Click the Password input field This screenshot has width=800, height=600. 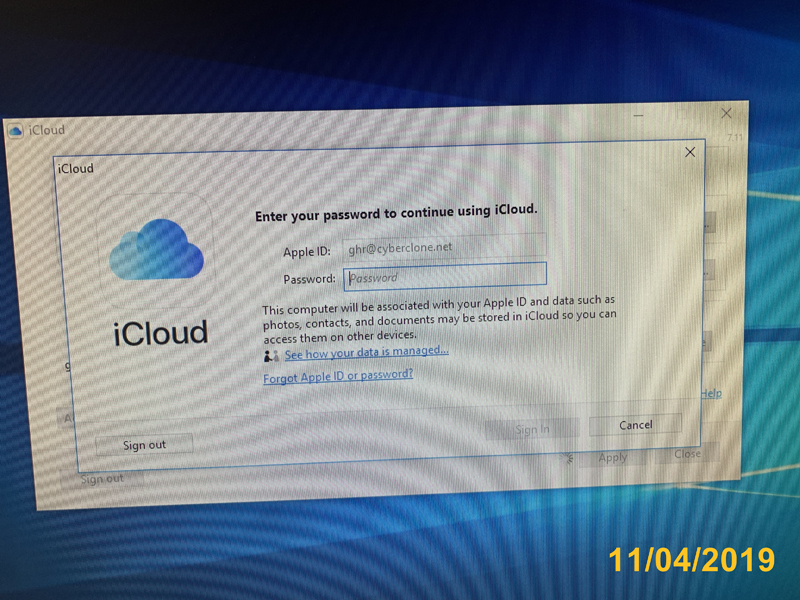(445, 277)
